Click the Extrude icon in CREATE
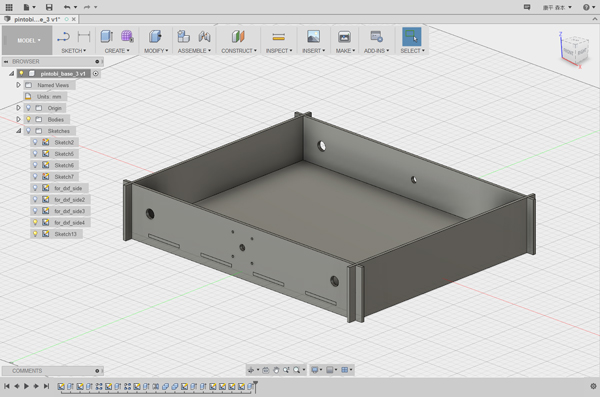The height and width of the screenshot is (397, 600). click(106, 36)
